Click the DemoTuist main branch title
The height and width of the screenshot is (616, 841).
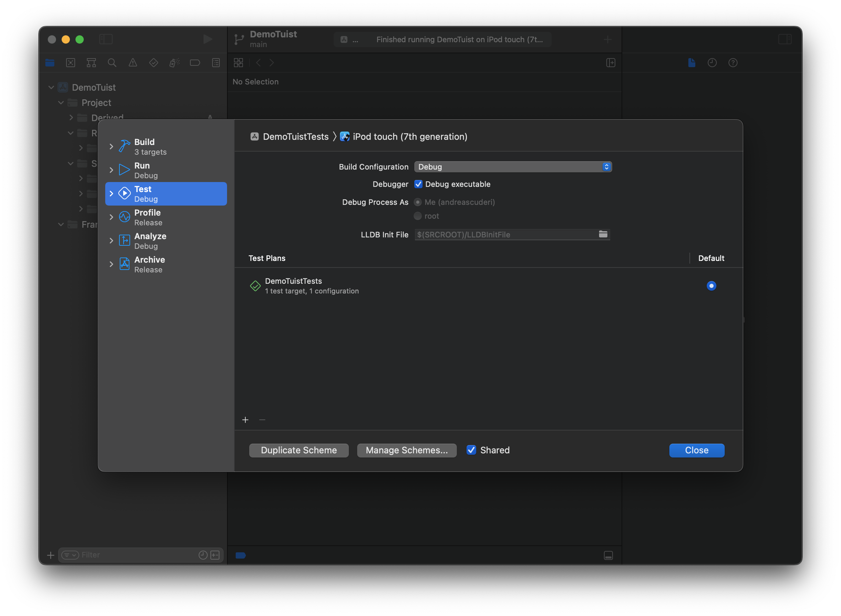273,39
